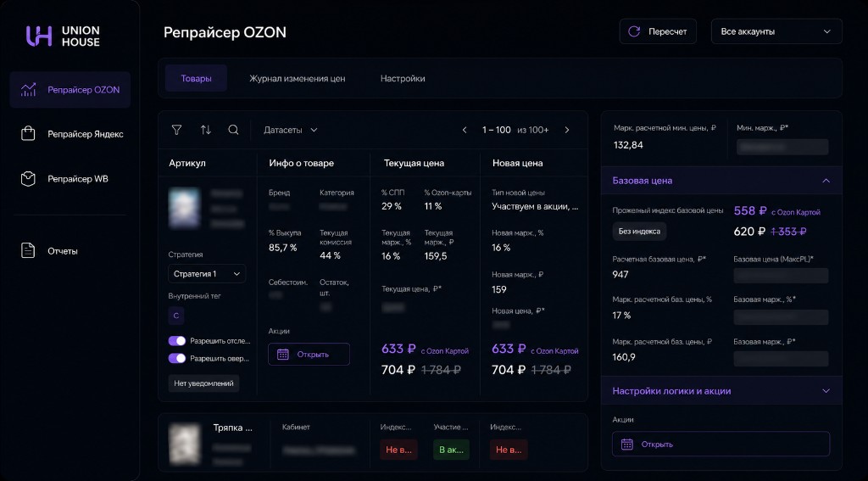Viewport: 868px width, 481px height.
Task: Click blurred Мин. марж. input field
Action: 782,147
